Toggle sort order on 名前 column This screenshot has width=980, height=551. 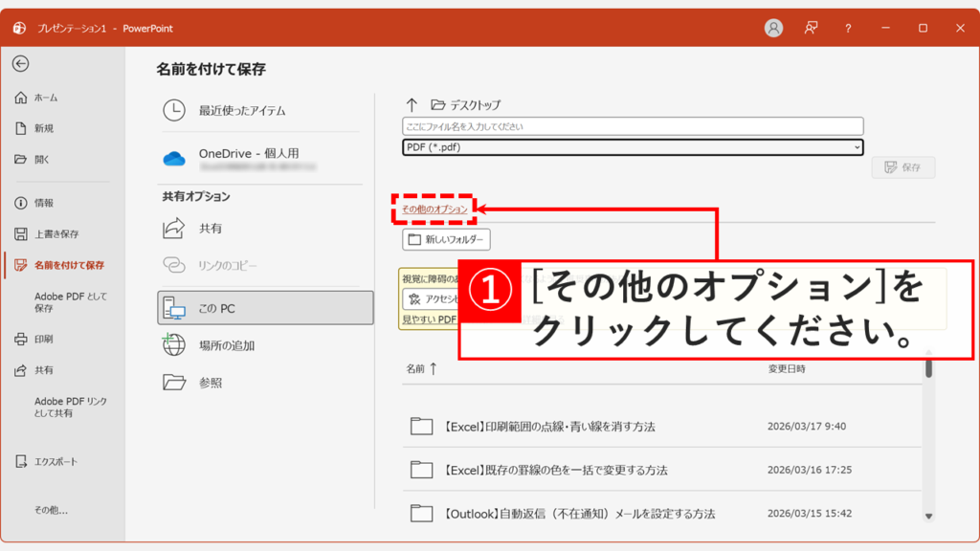(423, 367)
